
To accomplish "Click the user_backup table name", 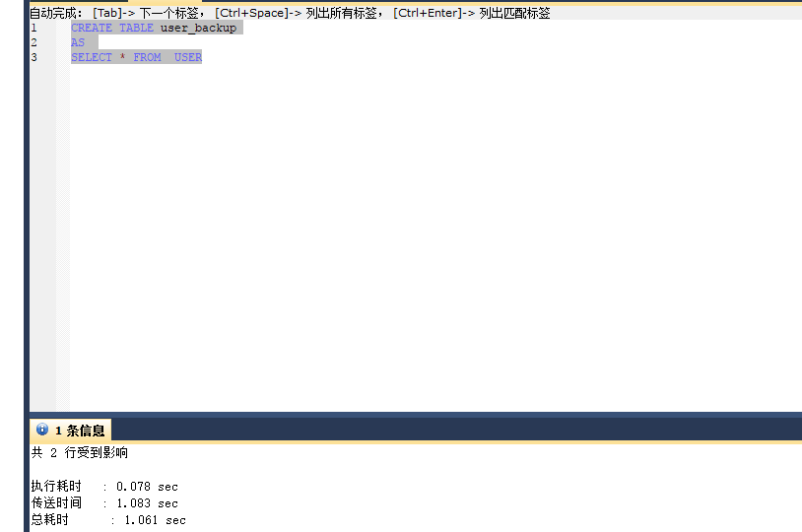I will tap(198, 29).
